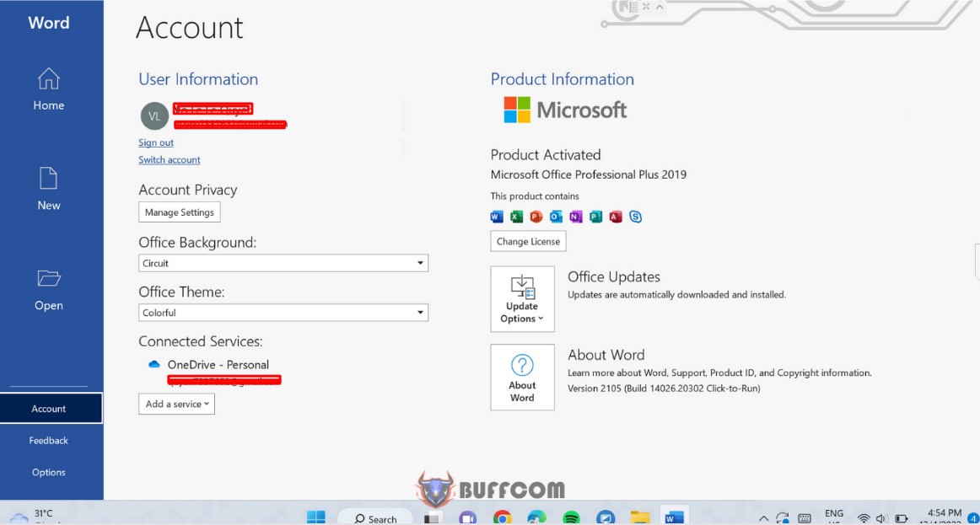The width and height of the screenshot is (980, 525).
Task: Open File Explorer from the taskbar
Action: (639, 517)
